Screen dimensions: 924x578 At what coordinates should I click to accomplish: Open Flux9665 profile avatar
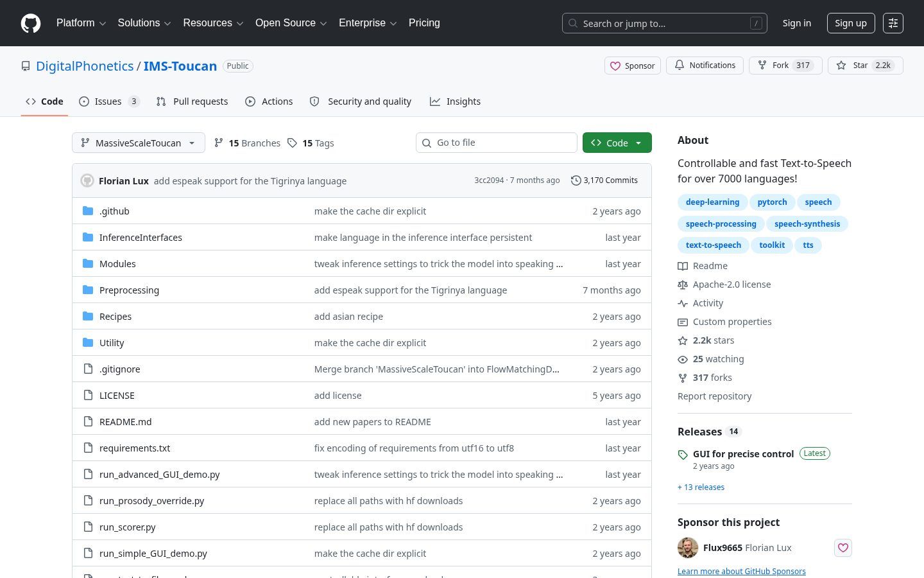[688, 548]
